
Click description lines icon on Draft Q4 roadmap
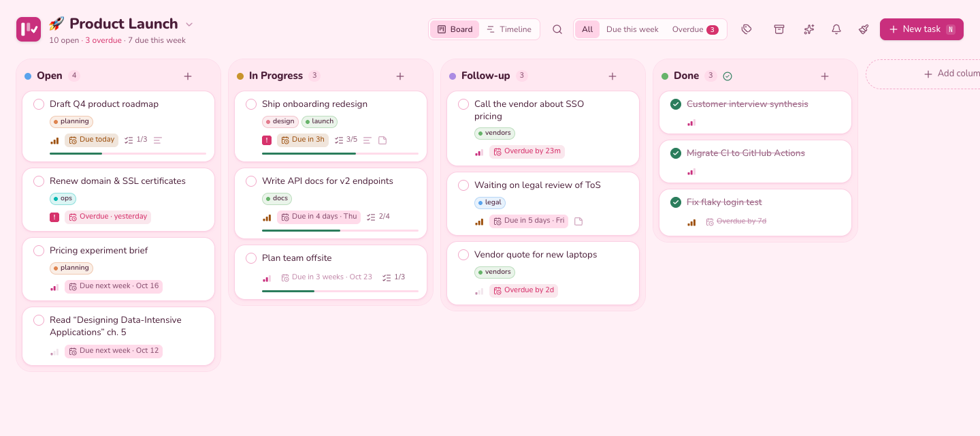158,140
